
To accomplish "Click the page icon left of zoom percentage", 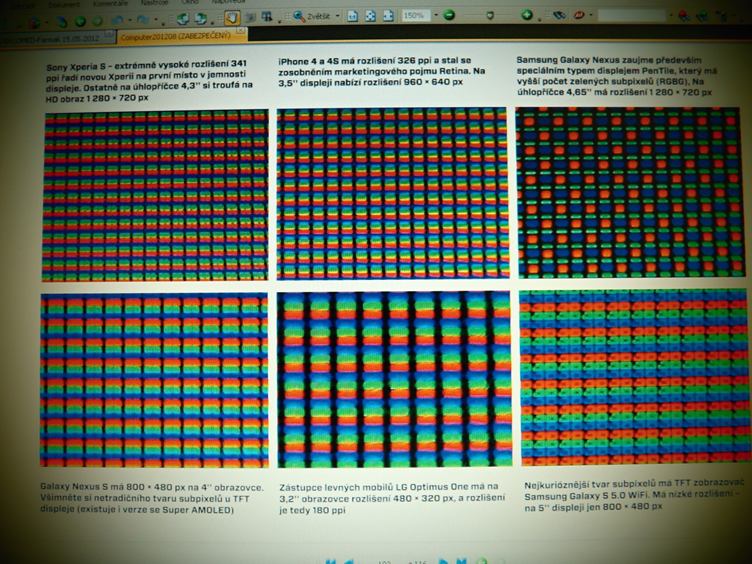I will click(x=388, y=17).
